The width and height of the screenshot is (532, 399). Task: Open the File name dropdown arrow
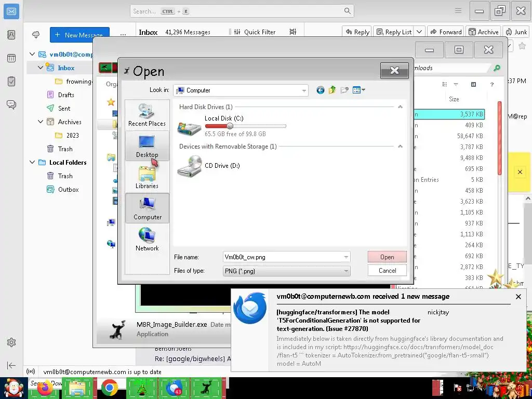345,257
